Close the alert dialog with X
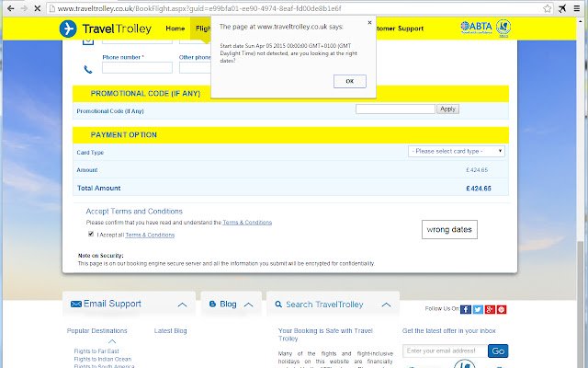 [369, 22]
